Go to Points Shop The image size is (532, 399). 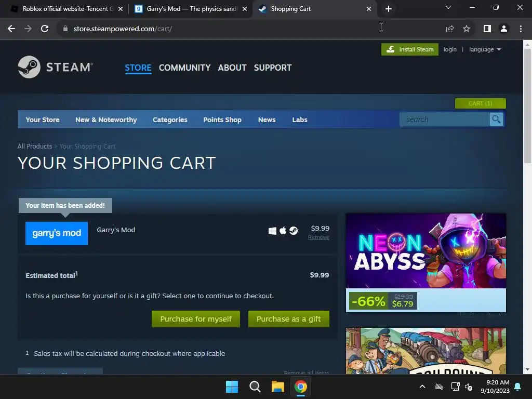click(x=222, y=120)
